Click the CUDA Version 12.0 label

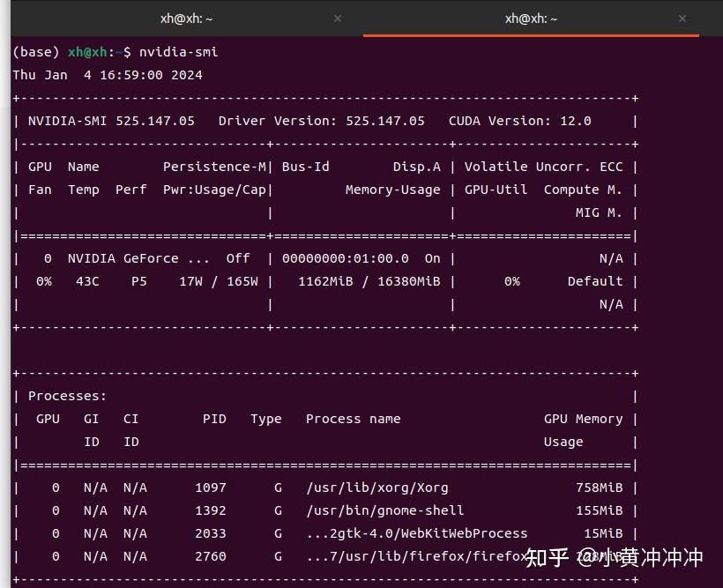[524, 121]
